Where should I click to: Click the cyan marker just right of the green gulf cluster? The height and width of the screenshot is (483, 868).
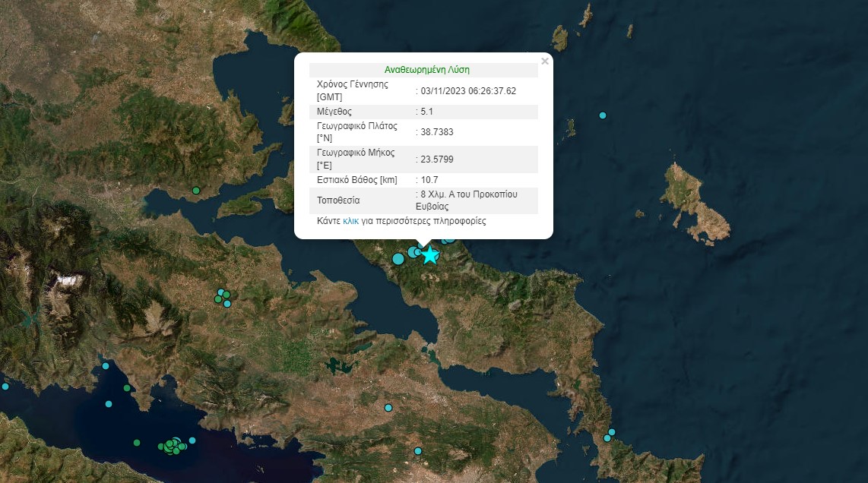[x=192, y=440]
